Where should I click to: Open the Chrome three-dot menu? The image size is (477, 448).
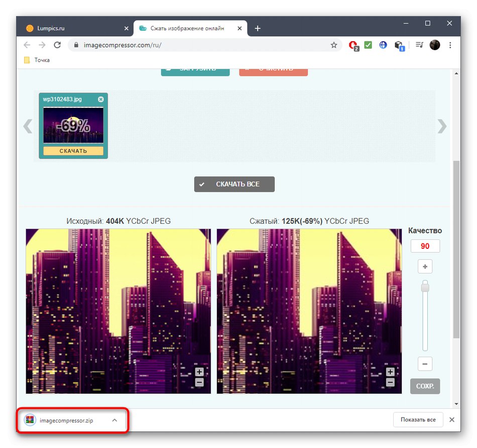pos(450,45)
